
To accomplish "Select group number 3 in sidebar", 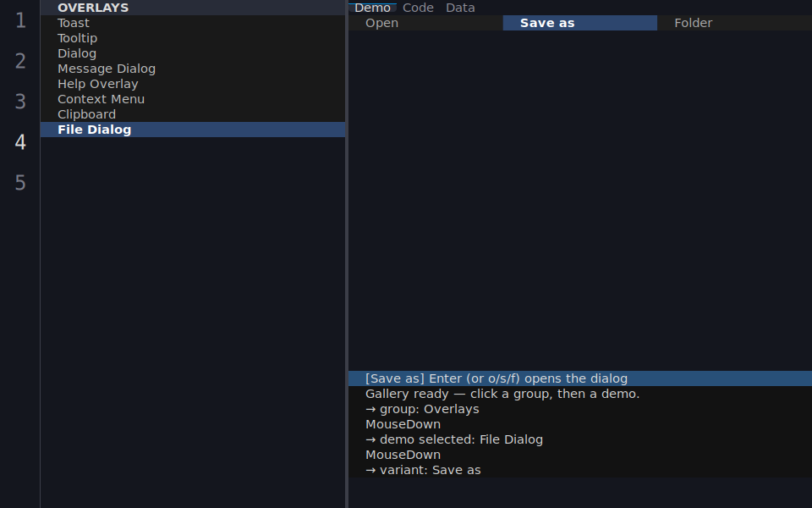I will (x=20, y=102).
